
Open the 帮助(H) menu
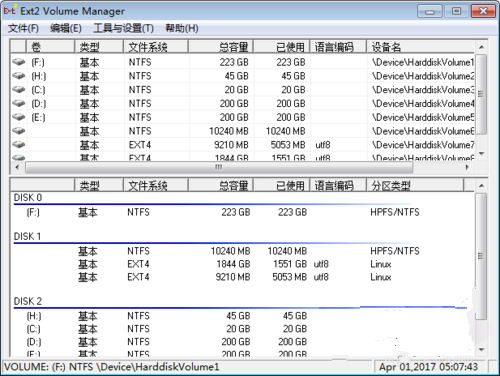tap(182, 28)
